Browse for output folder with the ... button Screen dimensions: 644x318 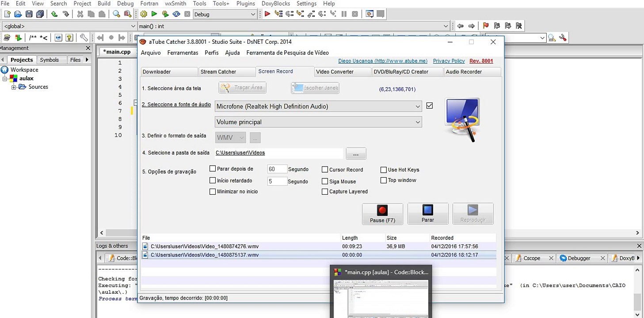coord(356,154)
